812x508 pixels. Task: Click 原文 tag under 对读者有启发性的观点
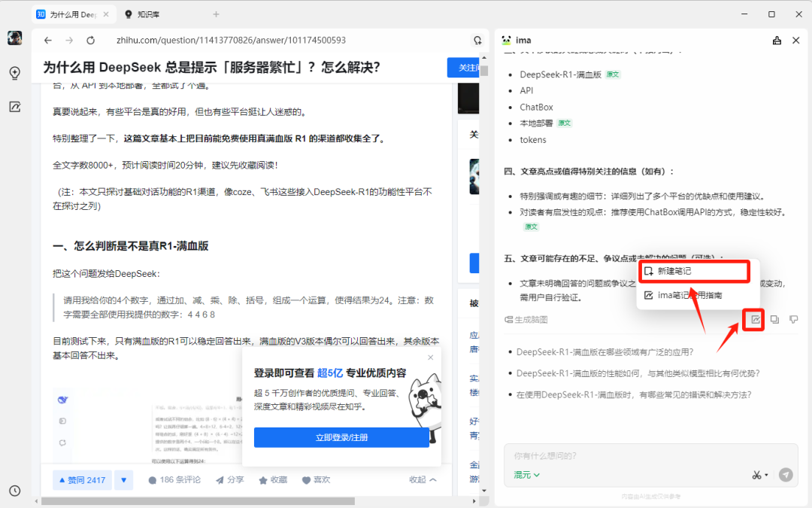(532, 227)
